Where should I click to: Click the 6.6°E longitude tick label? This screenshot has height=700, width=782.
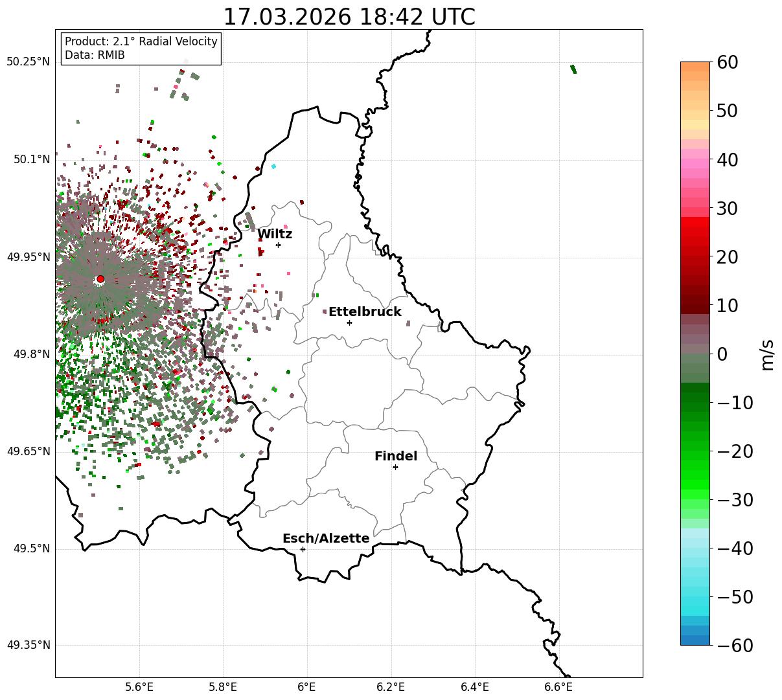click(x=558, y=687)
